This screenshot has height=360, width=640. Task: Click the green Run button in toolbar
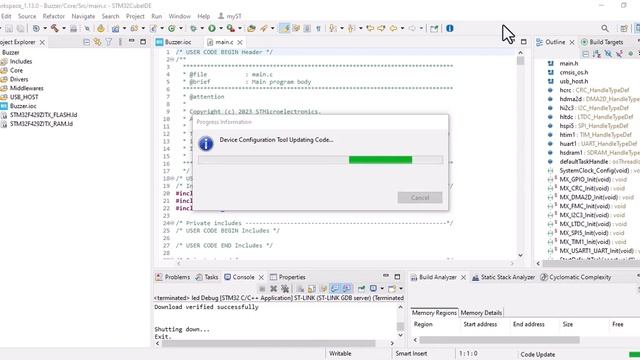212,28
